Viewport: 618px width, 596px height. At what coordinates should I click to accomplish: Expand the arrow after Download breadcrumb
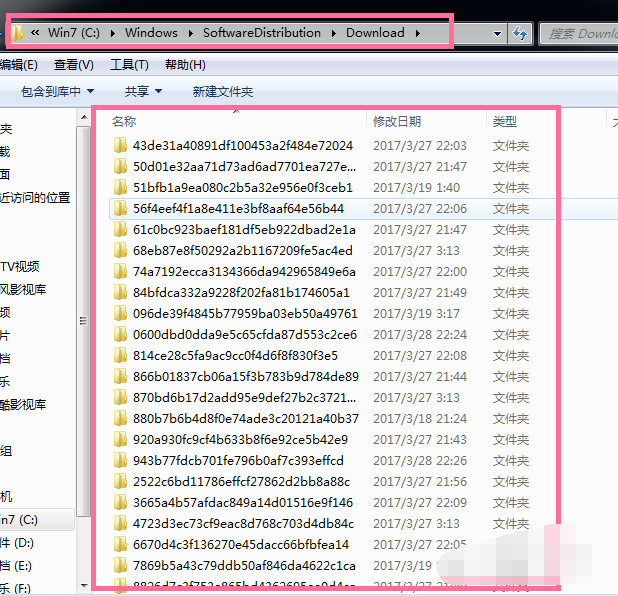click(418, 34)
